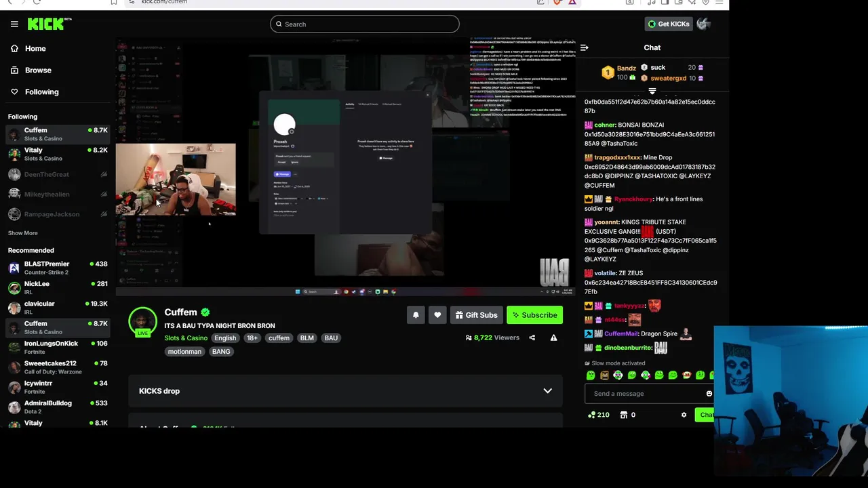
Task: Select the English language tag
Action: [x=225, y=338]
